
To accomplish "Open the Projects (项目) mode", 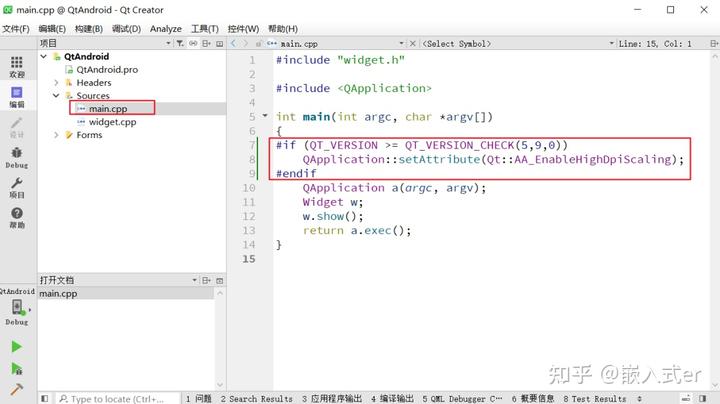I will [x=17, y=188].
